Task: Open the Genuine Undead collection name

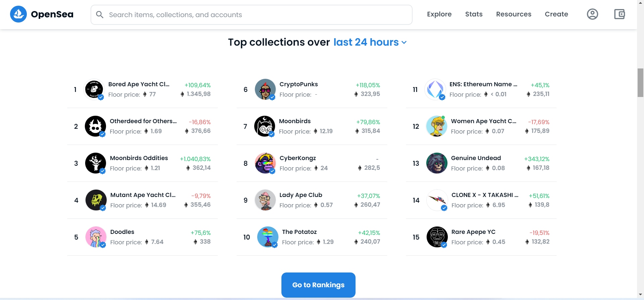Action: click(x=476, y=158)
